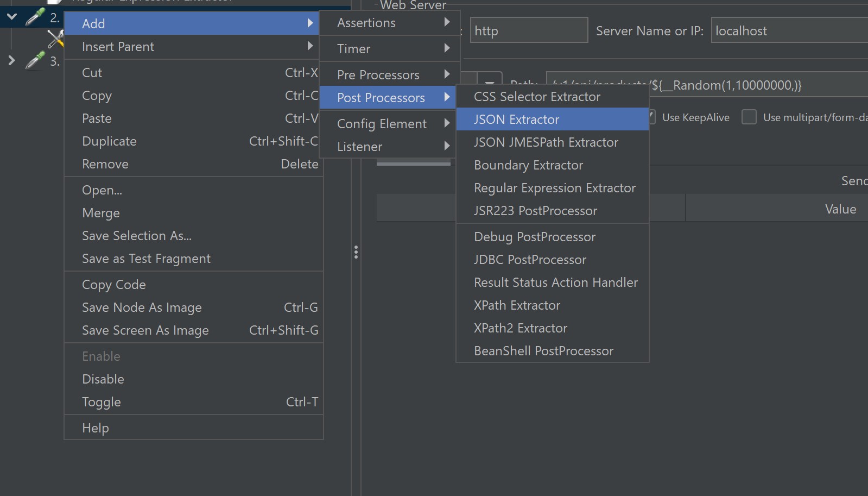The height and width of the screenshot is (496, 868).
Task: Click the document icon at top of tree
Action: pos(55,2)
